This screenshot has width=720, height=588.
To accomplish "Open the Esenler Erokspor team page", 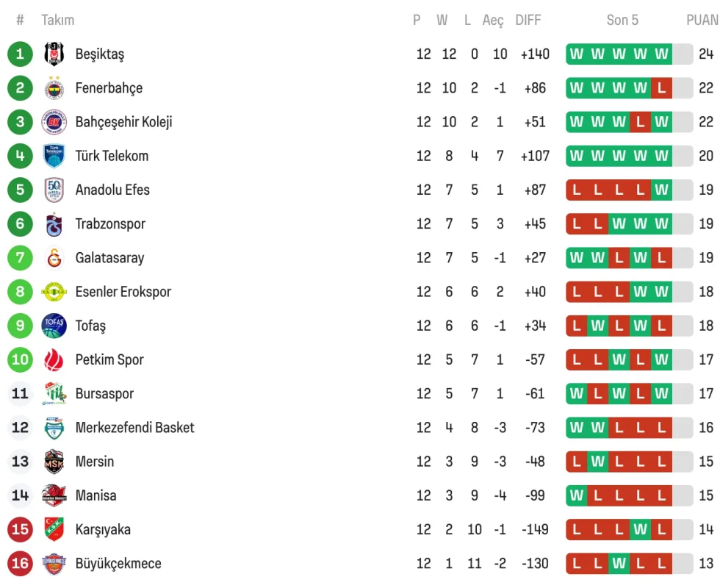I will point(123,292).
